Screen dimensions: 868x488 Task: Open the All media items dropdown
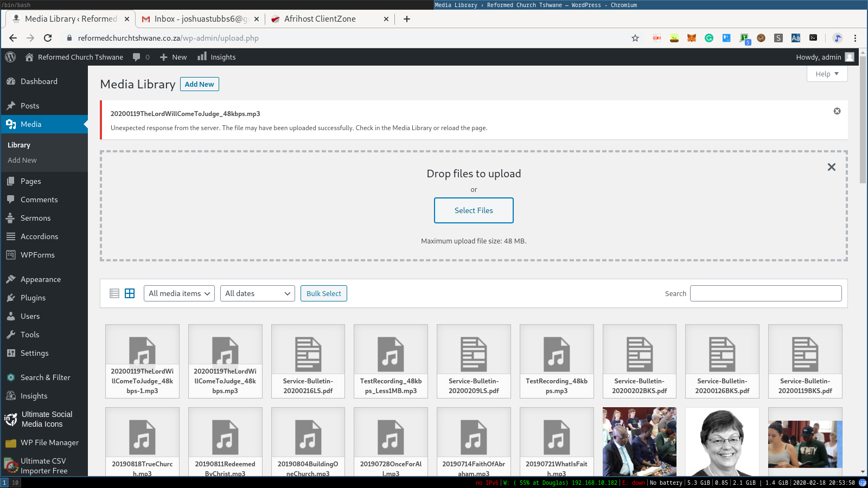[x=179, y=293]
